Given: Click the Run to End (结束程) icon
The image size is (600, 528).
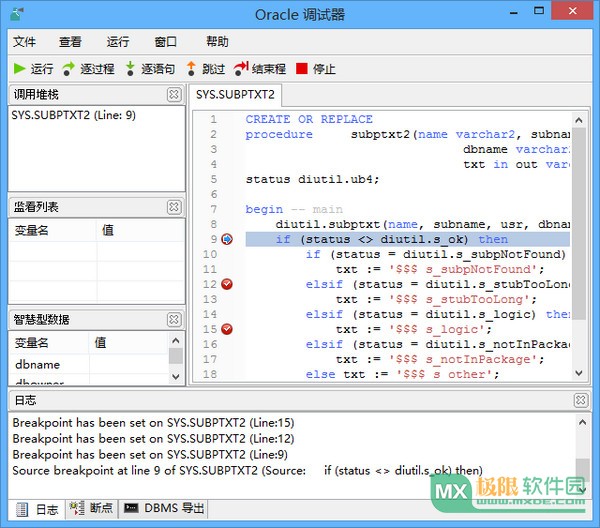Looking at the screenshot, I should tap(241, 69).
